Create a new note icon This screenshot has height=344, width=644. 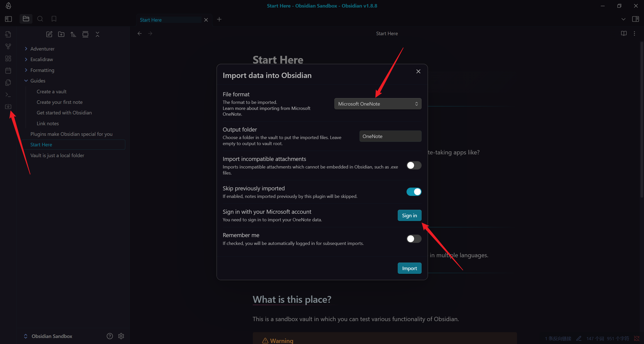pos(49,34)
